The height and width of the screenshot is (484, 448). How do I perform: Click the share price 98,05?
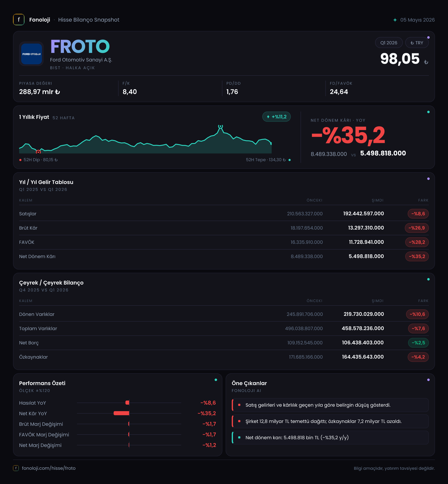point(400,59)
